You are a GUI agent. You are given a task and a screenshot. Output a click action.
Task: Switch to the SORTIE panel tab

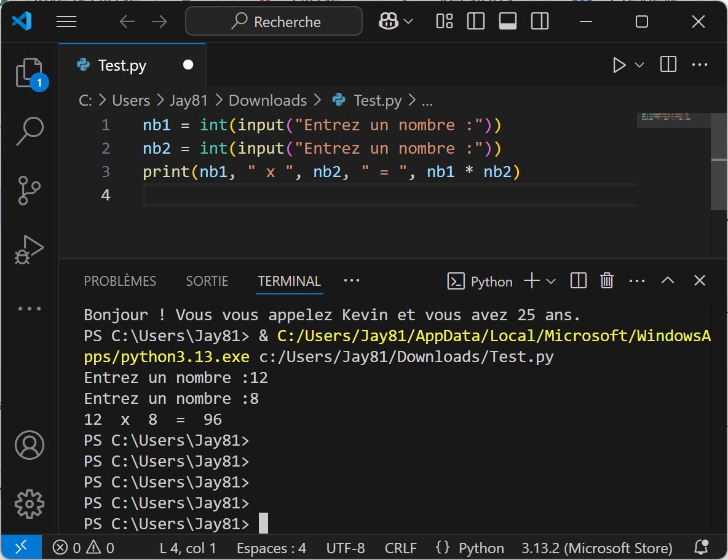coord(207,281)
